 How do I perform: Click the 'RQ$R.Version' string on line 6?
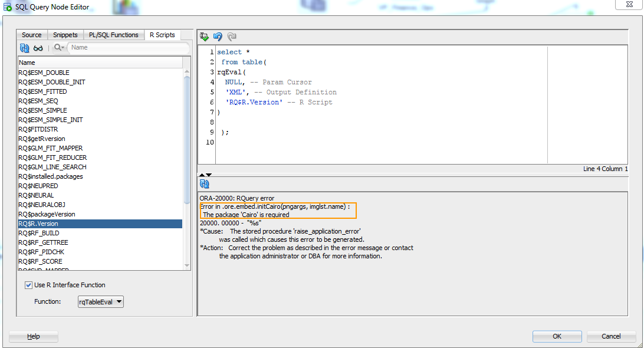[x=254, y=102]
